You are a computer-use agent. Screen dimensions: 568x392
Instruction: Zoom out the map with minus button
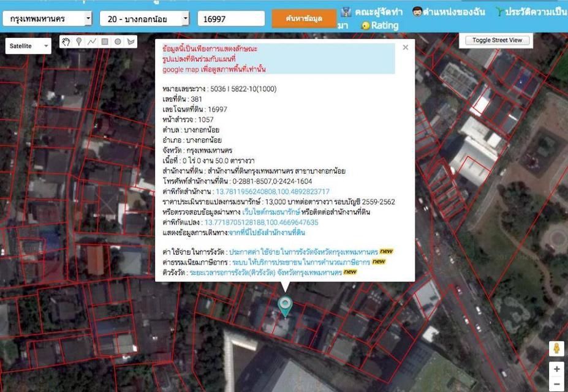click(x=557, y=384)
